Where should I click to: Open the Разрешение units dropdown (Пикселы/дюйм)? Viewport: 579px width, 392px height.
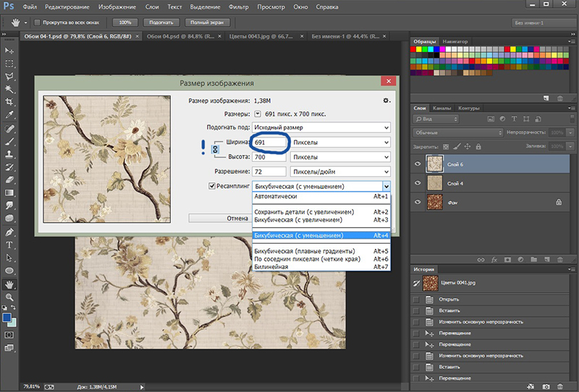click(339, 171)
